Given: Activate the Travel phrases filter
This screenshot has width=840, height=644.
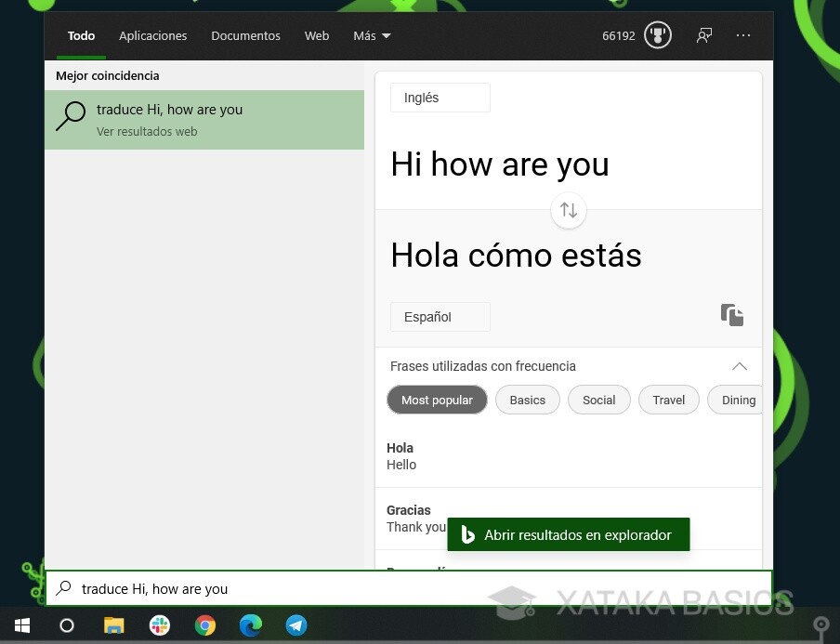Looking at the screenshot, I should tap(668, 400).
